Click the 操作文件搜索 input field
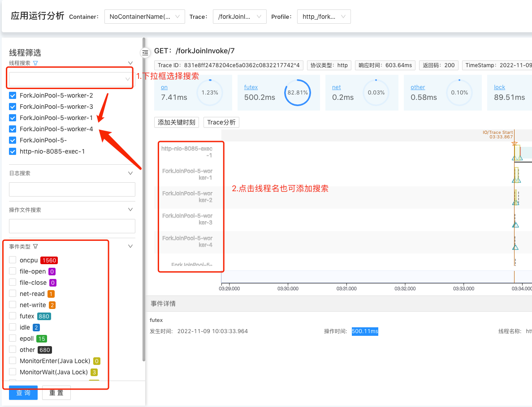 (x=72, y=226)
